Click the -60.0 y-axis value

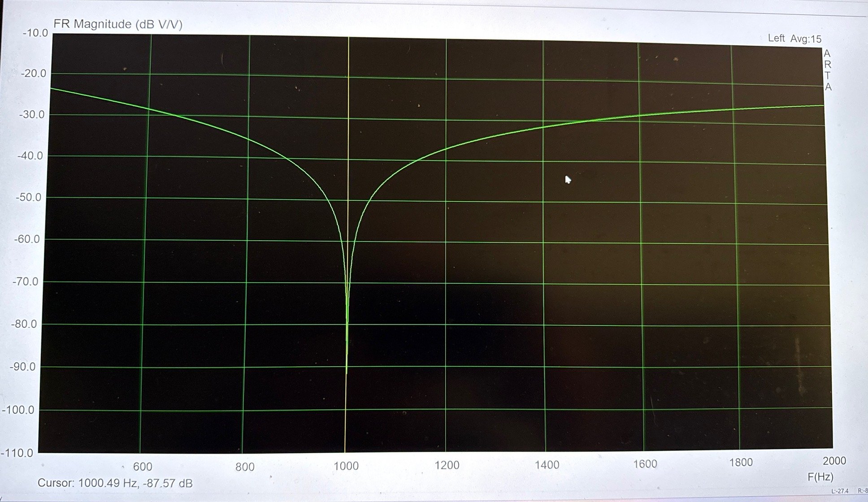pos(27,239)
